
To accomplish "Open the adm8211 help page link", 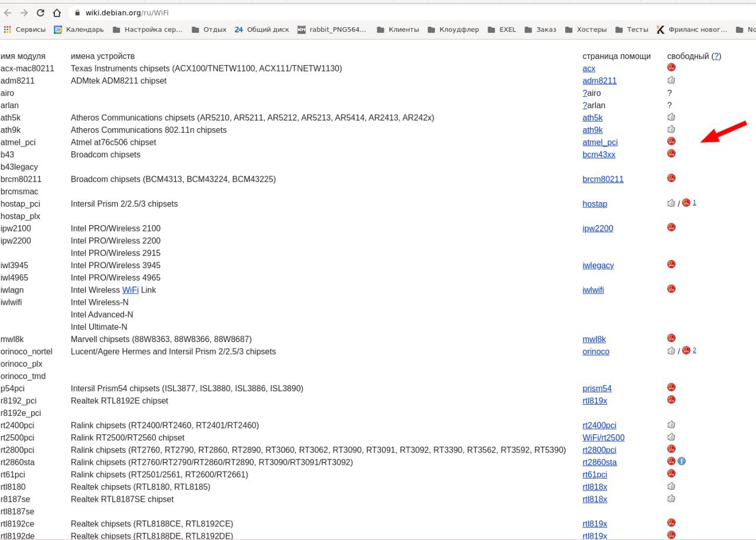I will pyautogui.click(x=599, y=81).
